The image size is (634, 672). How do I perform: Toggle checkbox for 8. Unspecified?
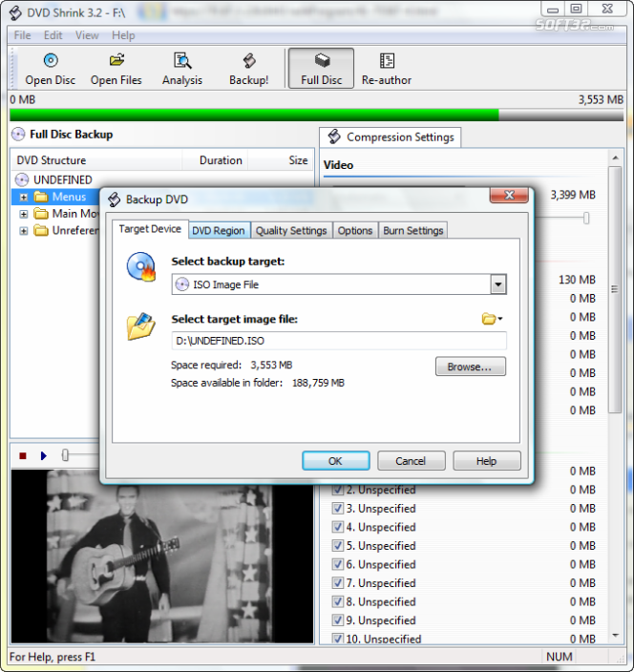[x=338, y=601]
